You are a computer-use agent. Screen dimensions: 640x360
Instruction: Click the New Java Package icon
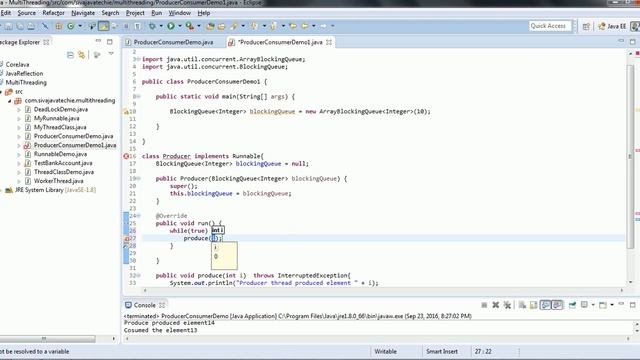59,26
